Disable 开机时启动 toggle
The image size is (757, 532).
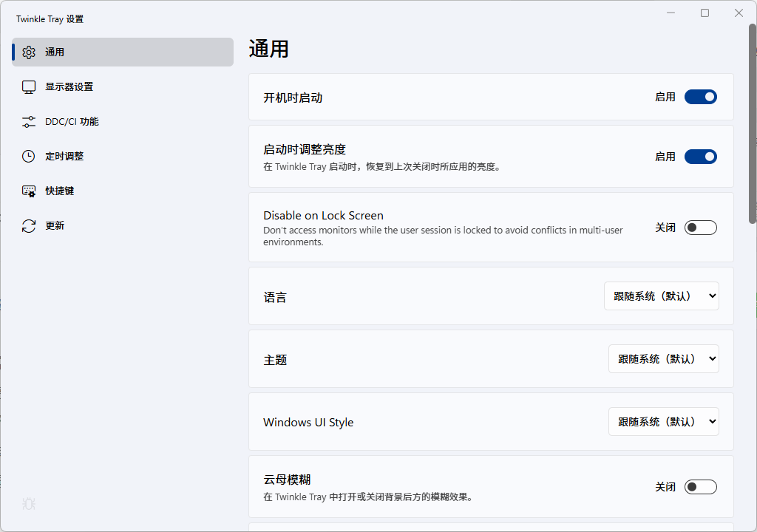point(700,97)
